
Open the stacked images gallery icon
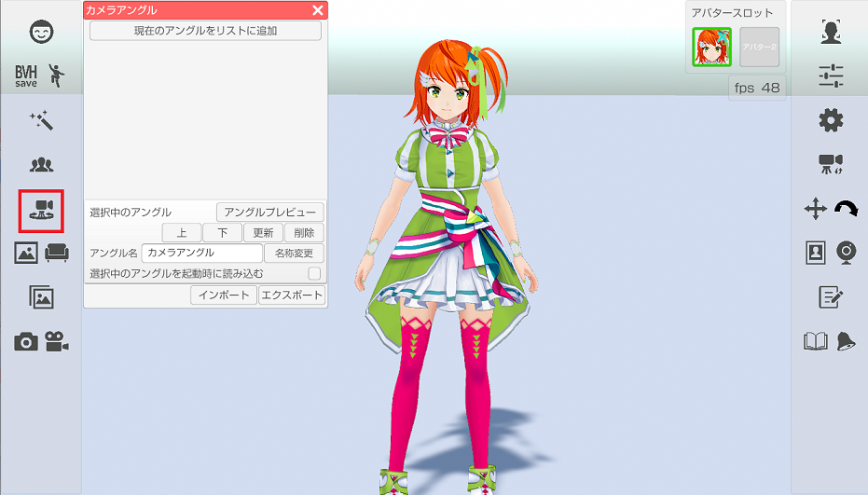[42, 297]
